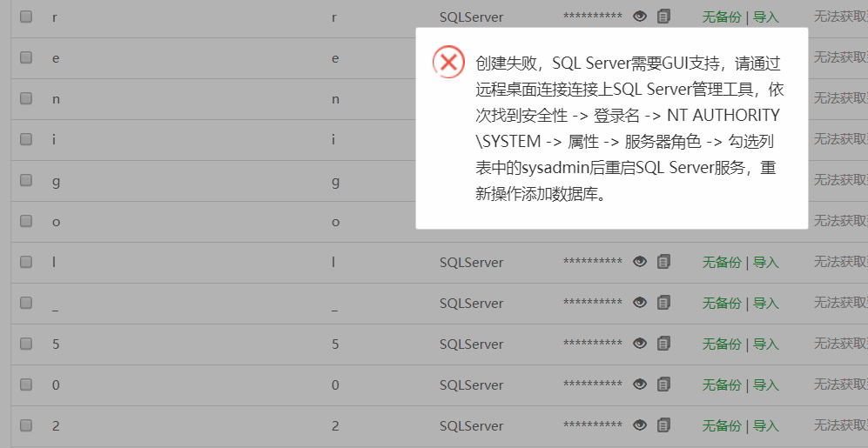Select database row g via checkbox
Image resolution: width=868 pixels, height=448 pixels.
point(26,180)
